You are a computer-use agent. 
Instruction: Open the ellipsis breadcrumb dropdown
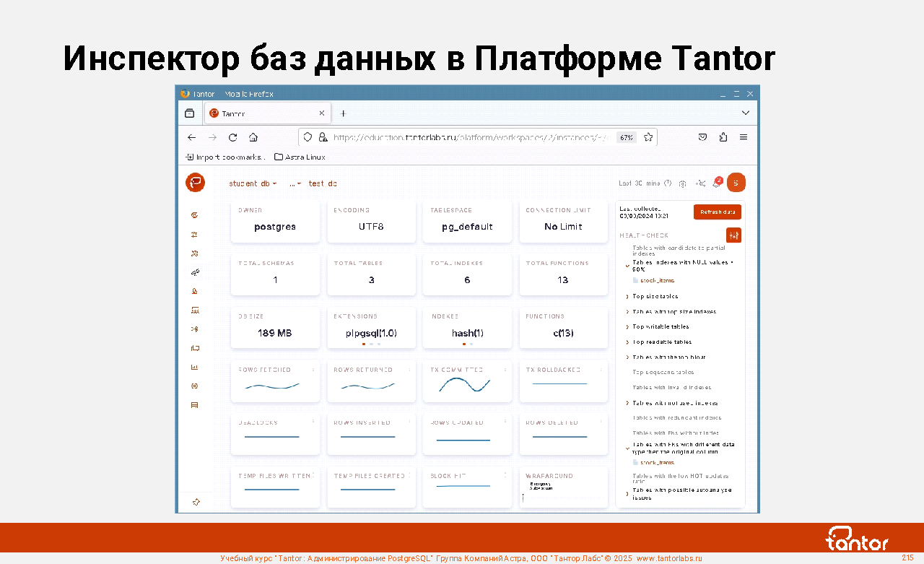click(295, 183)
